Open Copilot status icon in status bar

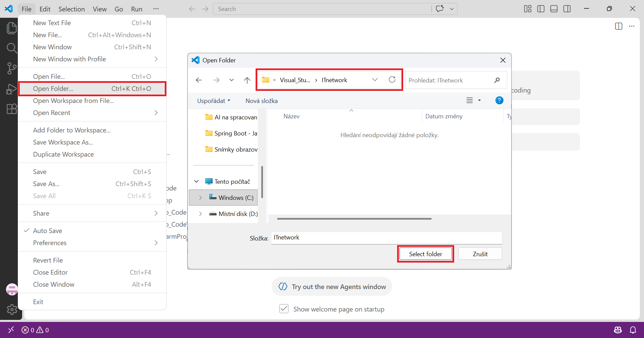618,330
